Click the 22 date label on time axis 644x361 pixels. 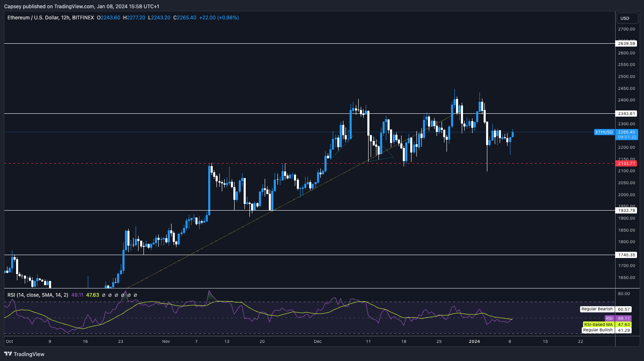(581, 341)
